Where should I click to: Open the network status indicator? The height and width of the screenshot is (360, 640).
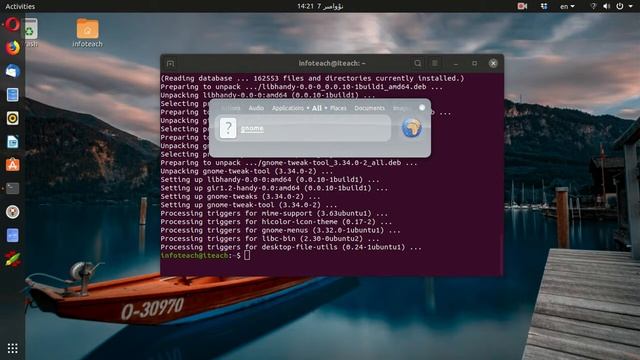pos(593,6)
